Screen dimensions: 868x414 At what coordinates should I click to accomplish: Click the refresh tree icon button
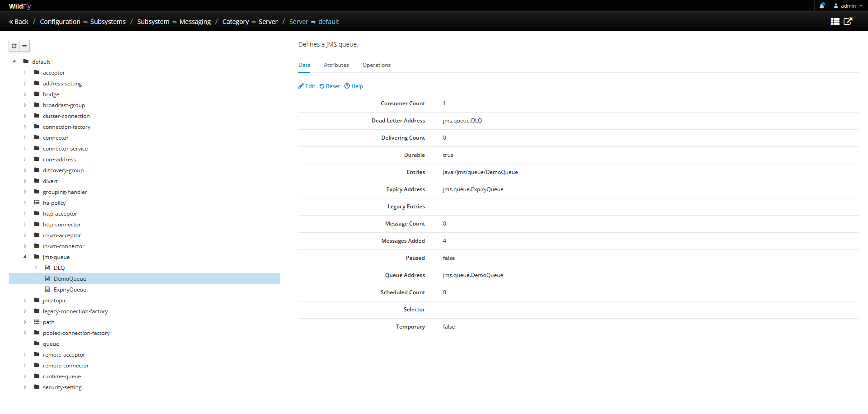14,46
